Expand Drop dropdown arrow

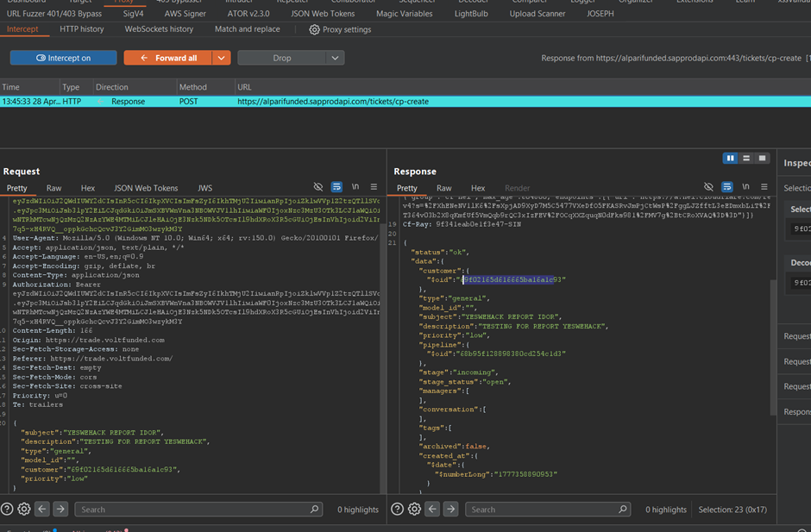click(335, 58)
